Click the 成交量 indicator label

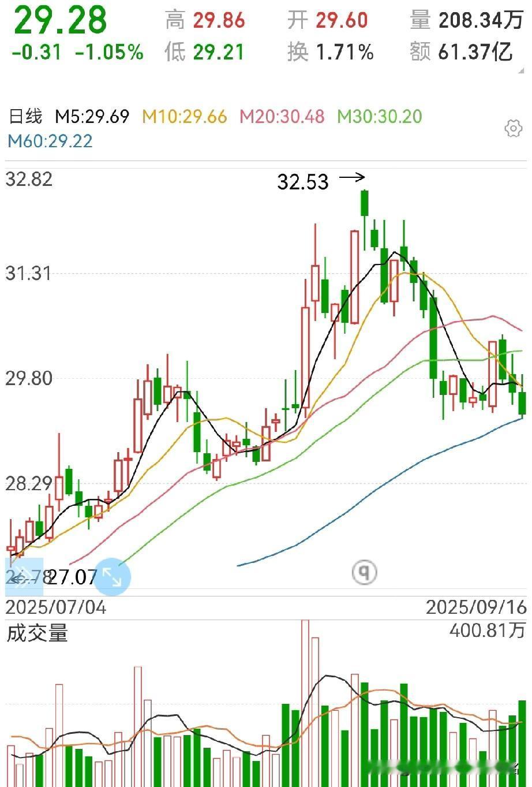38,633
